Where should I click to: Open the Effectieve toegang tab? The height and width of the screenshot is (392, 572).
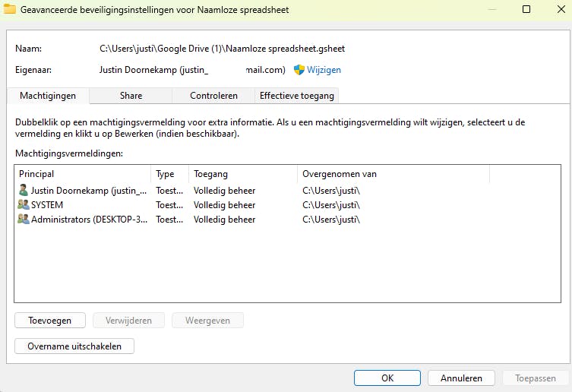(x=297, y=96)
